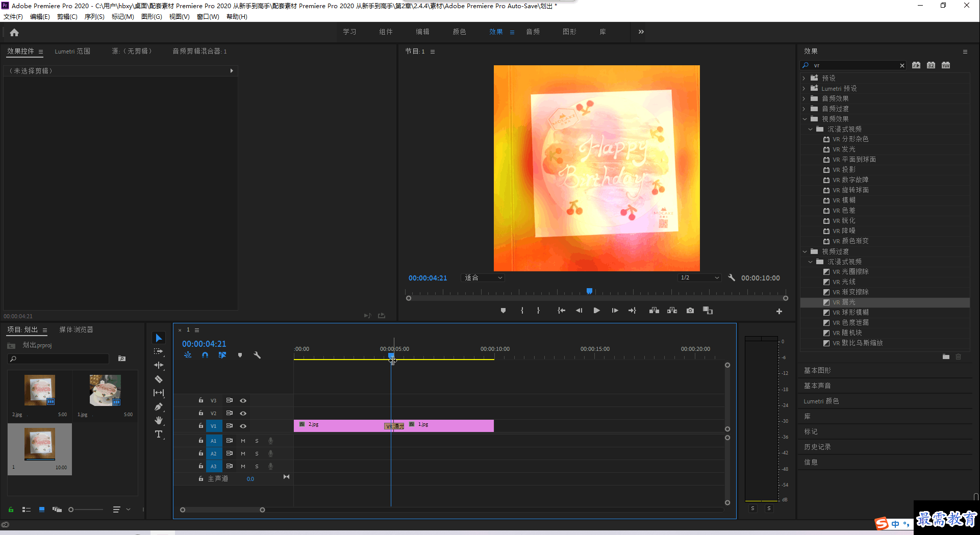Image resolution: width=980 pixels, height=535 pixels.
Task: Click Go to In point button
Action: 561,311
